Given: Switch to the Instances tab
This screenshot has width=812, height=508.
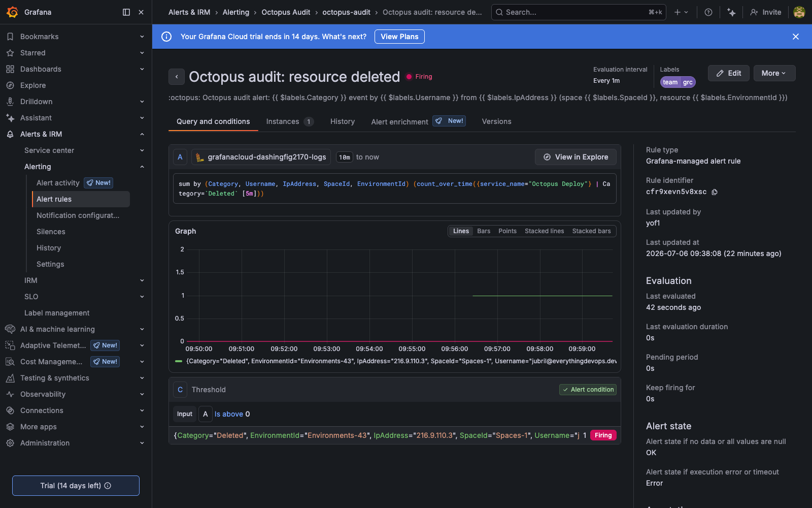Looking at the screenshot, I should pyautogui.click(x=290, y=121).
